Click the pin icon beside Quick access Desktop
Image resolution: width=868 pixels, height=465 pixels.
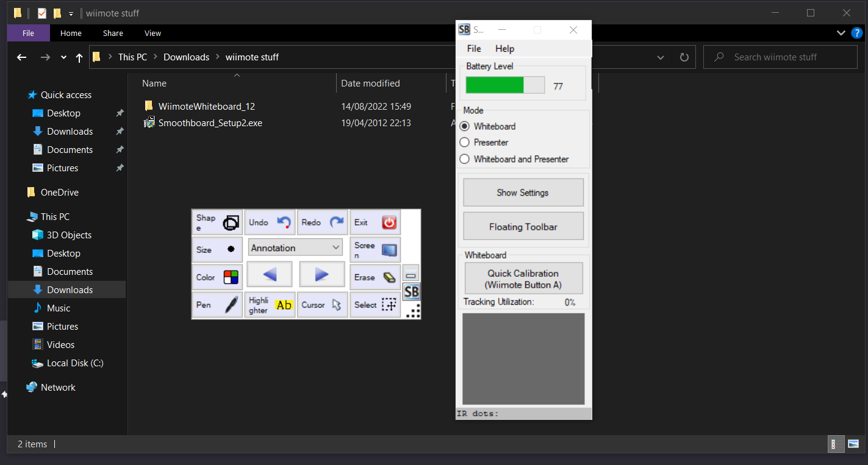tap(120, 113)
